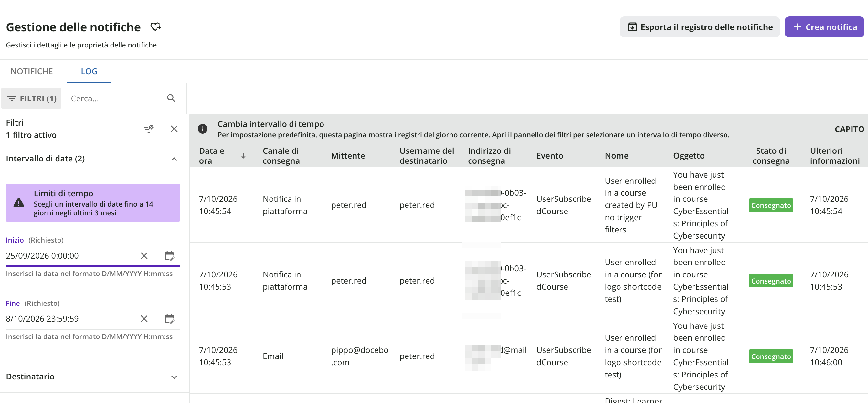Clear all active filters icon
868x403 pixels.
coord(149,129)
